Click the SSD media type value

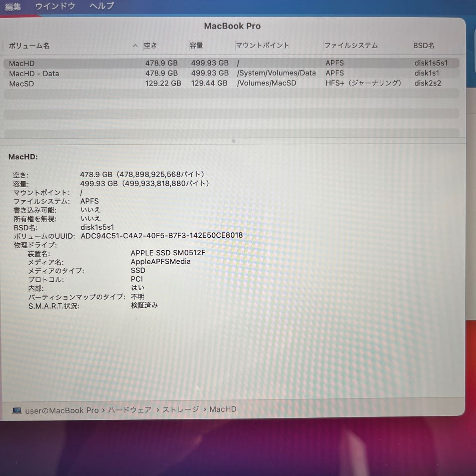(x=138, y=270)
